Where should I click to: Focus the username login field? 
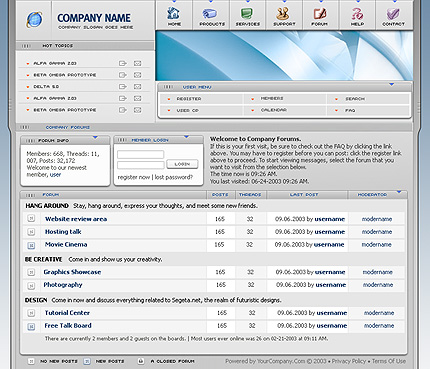click(x=140, y=154)
